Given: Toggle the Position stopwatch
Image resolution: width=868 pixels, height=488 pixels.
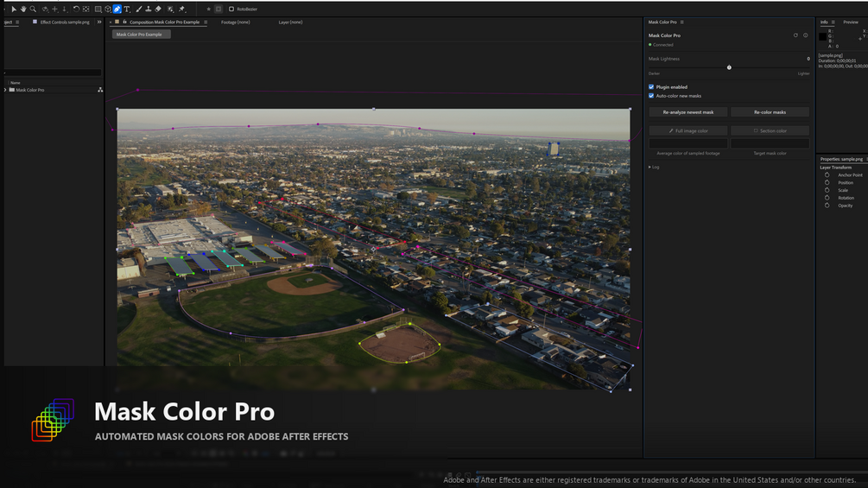Looking at the screenshot, I should tap(827, 182).
